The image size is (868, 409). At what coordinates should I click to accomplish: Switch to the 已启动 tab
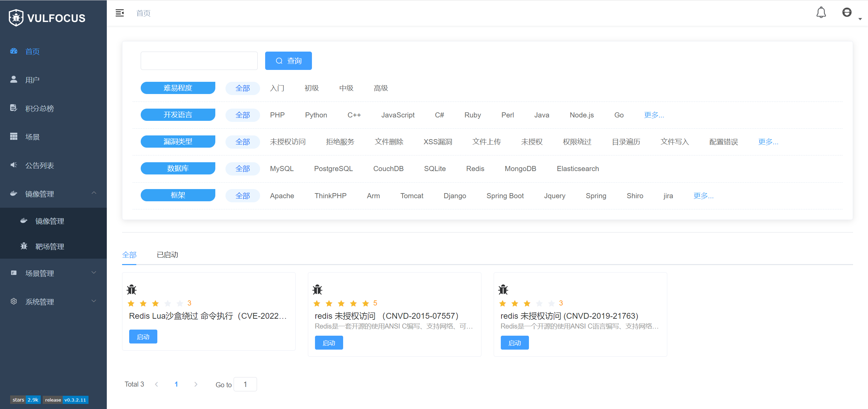coord(167,255)
